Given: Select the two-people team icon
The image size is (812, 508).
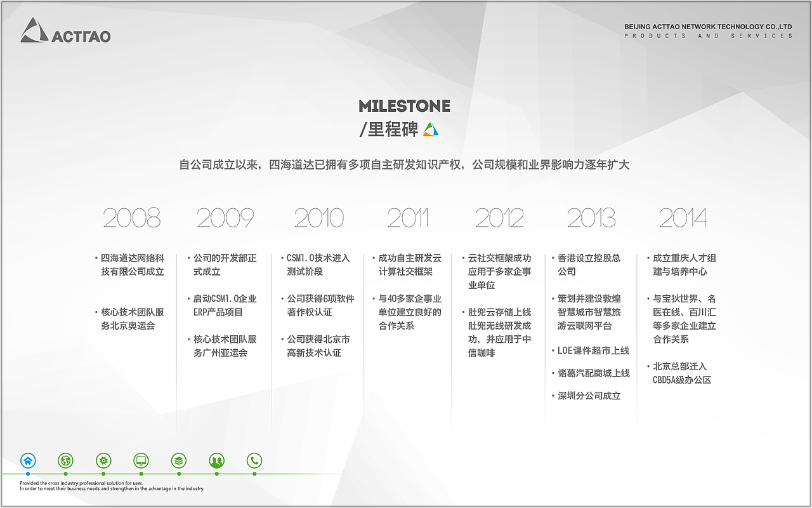Looking at the screenshot, I should point(217,461).
